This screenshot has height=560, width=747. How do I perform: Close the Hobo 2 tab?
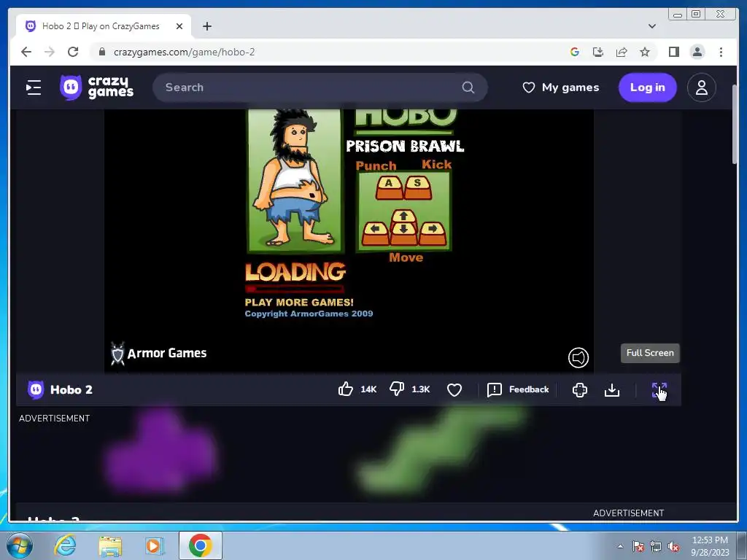(x=179, y=26)
